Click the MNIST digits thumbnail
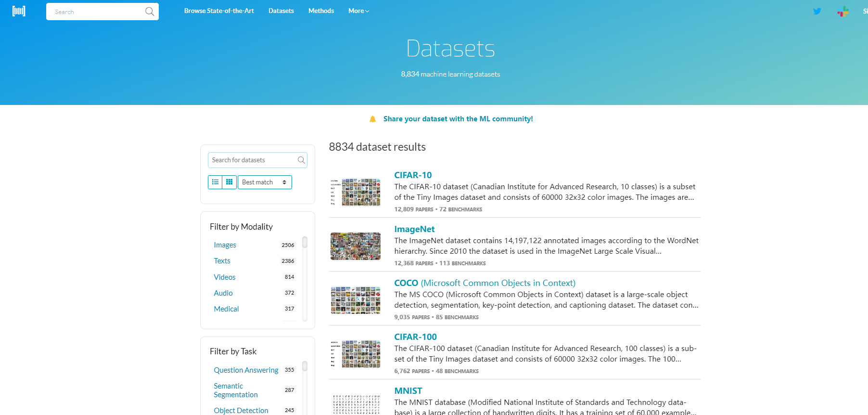 [x=356, y=404]
